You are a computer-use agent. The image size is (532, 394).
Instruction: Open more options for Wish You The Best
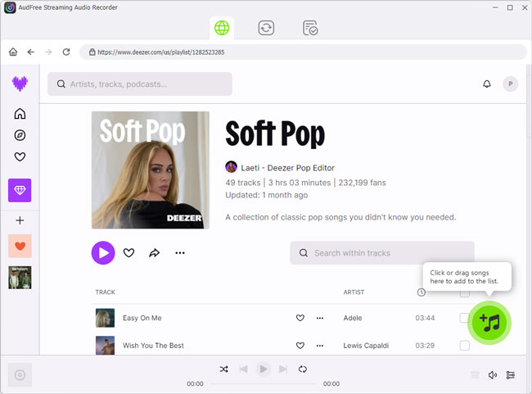[319, 346]
